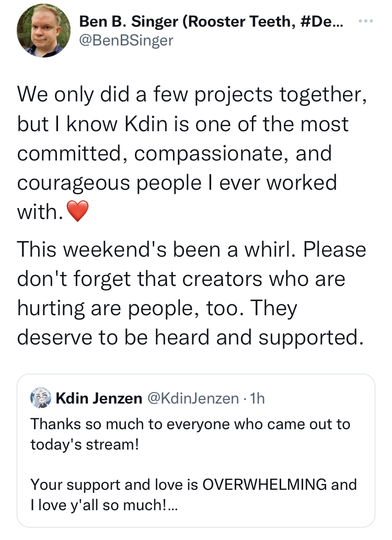Open the 1h timestamp of quoted tweet
The image size is (392, 540).
tap(257, 398)
